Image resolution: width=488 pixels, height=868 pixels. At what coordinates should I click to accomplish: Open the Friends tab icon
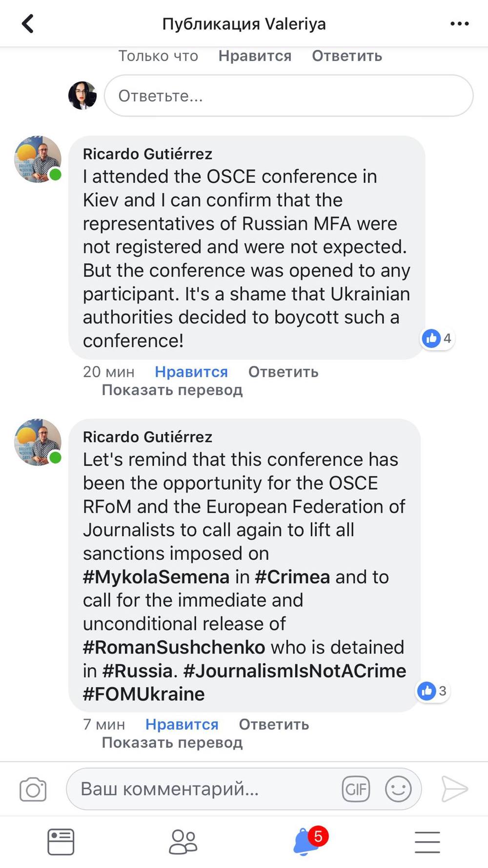point(183,842)
